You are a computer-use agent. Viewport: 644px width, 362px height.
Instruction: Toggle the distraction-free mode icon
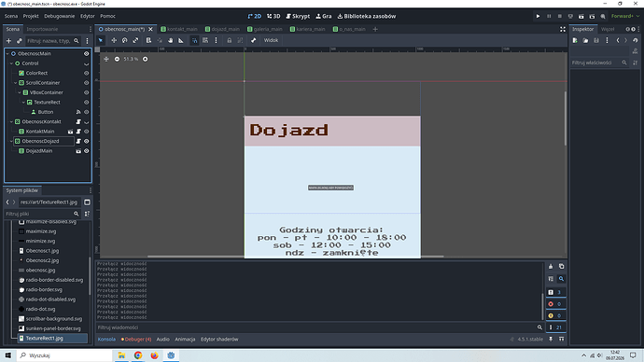pos(563,29)
